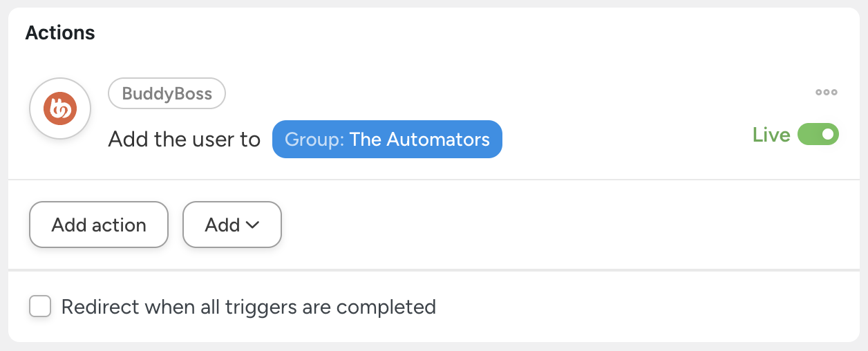Click the chevron arrow beside Add
This screenshot has width=868, height=351.
pos(253,225)
